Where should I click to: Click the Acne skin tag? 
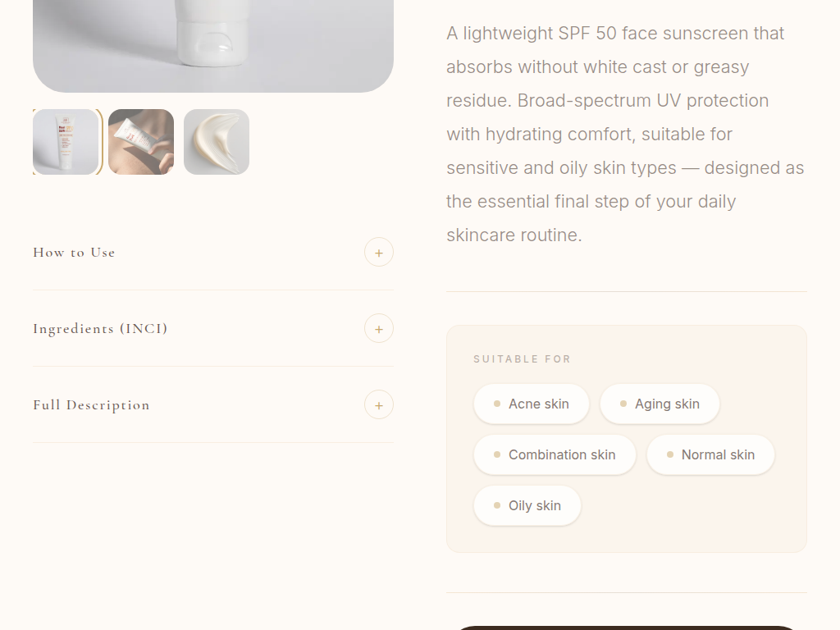pos(532,404)
